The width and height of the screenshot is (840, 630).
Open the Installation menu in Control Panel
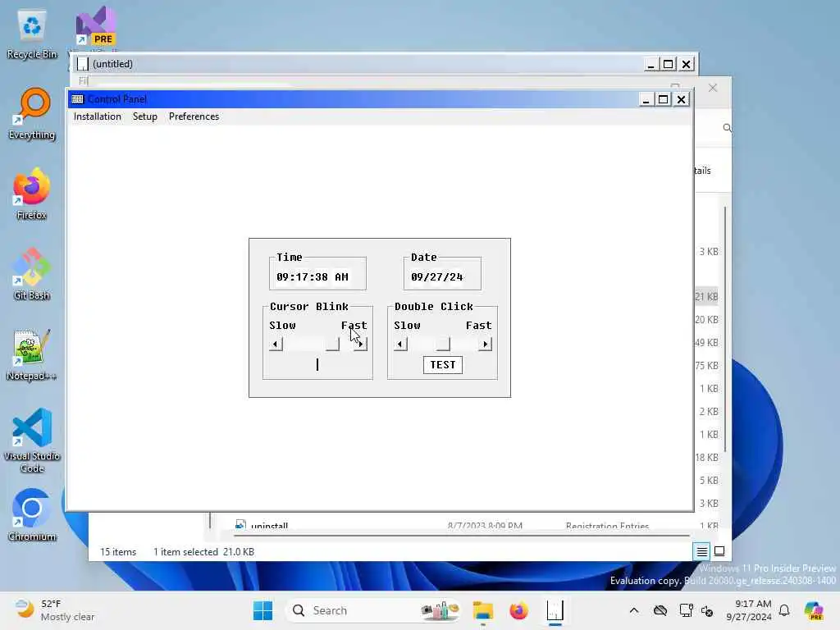pyautogui.click(x=97, y=116)
